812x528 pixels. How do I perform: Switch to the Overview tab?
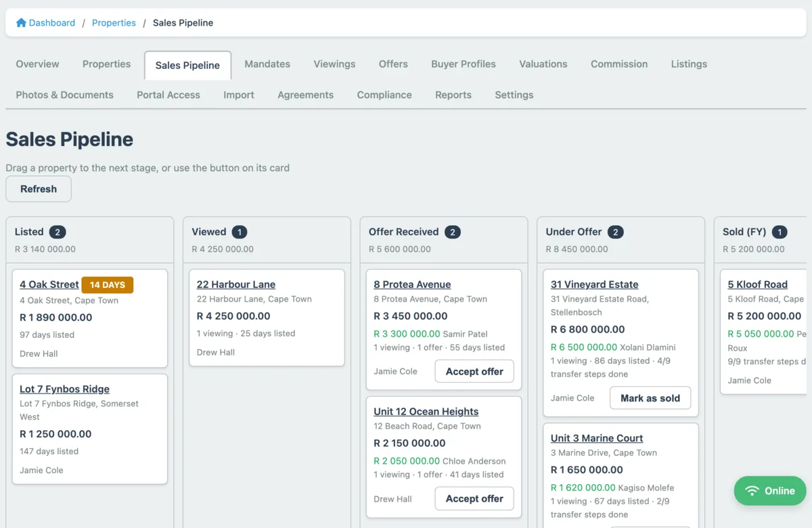click(37, 64)
